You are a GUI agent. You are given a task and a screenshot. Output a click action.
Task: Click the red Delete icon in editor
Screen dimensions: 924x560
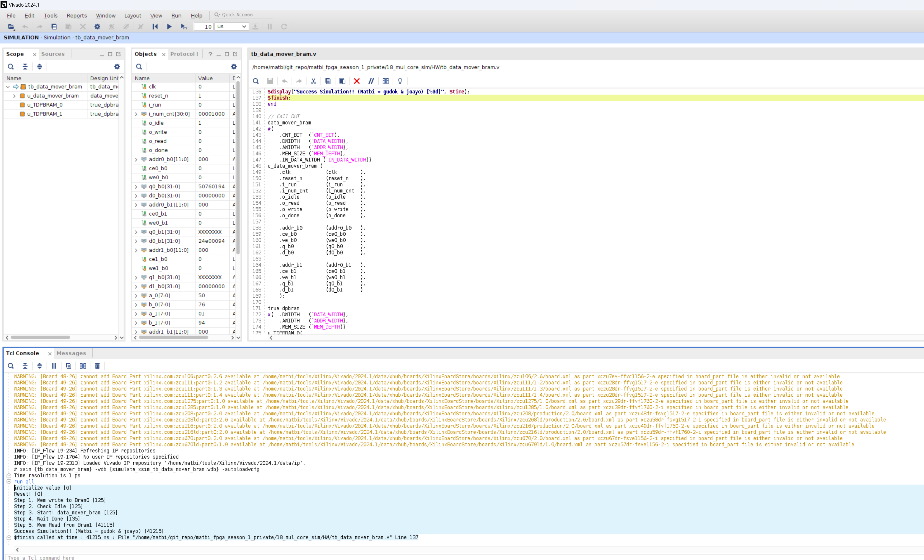(x=357, y=81)
